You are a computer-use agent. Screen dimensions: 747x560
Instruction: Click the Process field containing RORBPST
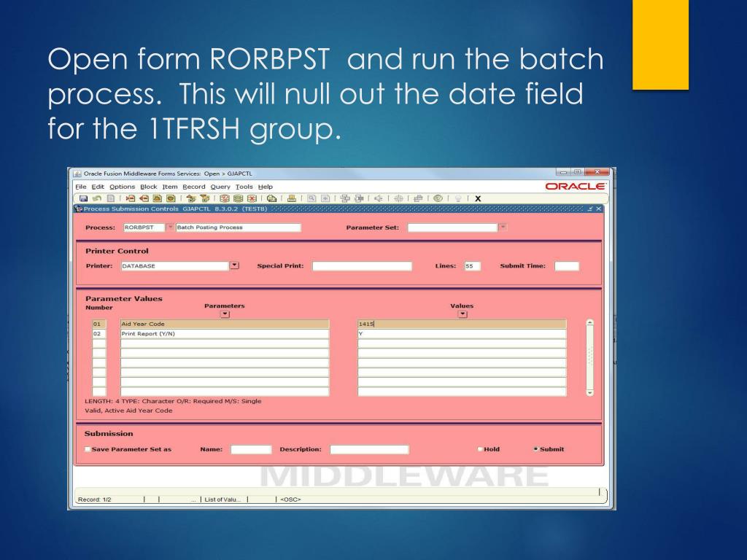point(144,227)
